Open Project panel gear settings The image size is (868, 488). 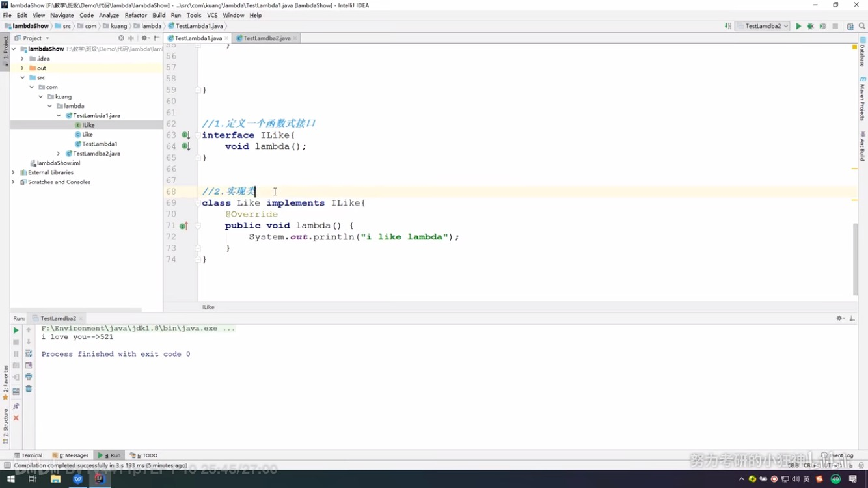(x=145, y=38)
